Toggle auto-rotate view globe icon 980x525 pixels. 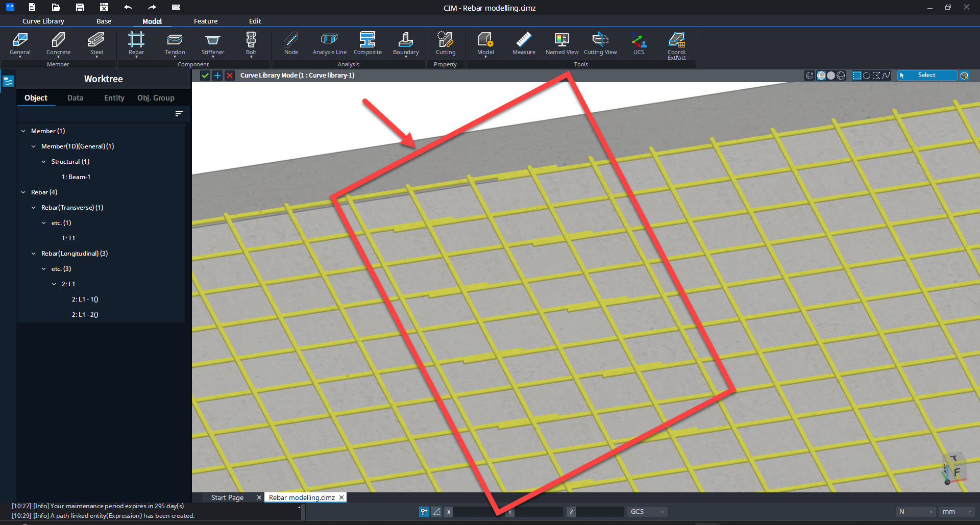coord(810,76)
